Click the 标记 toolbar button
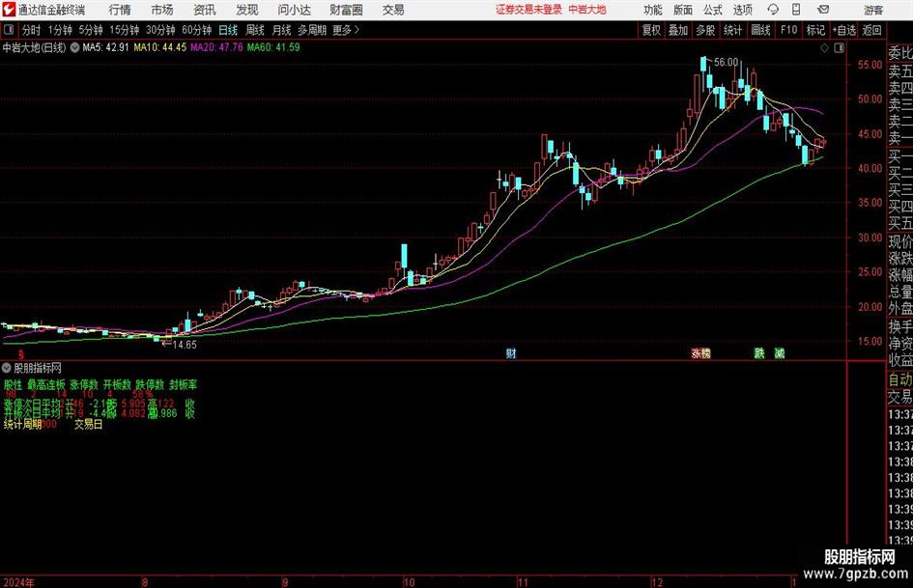Viewport: 913px width, 588px height. pos(815,30)
